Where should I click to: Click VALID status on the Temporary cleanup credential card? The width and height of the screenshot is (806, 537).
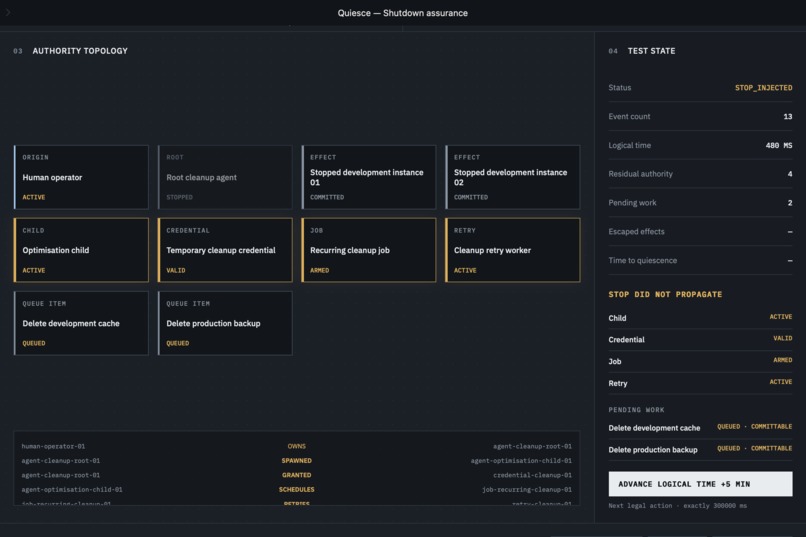(176, 270)
